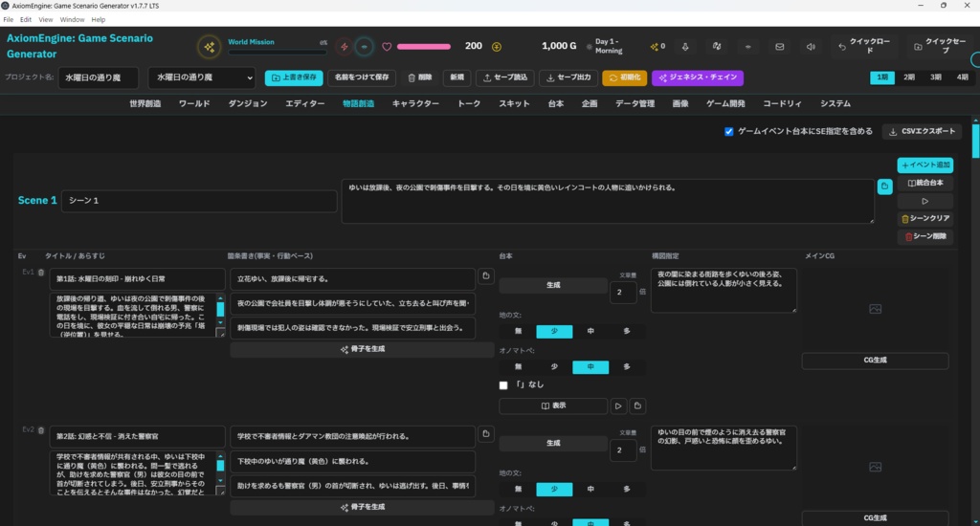Open the File menu
The height and width of the screenshot is (526, 980).
coord(8,19)
